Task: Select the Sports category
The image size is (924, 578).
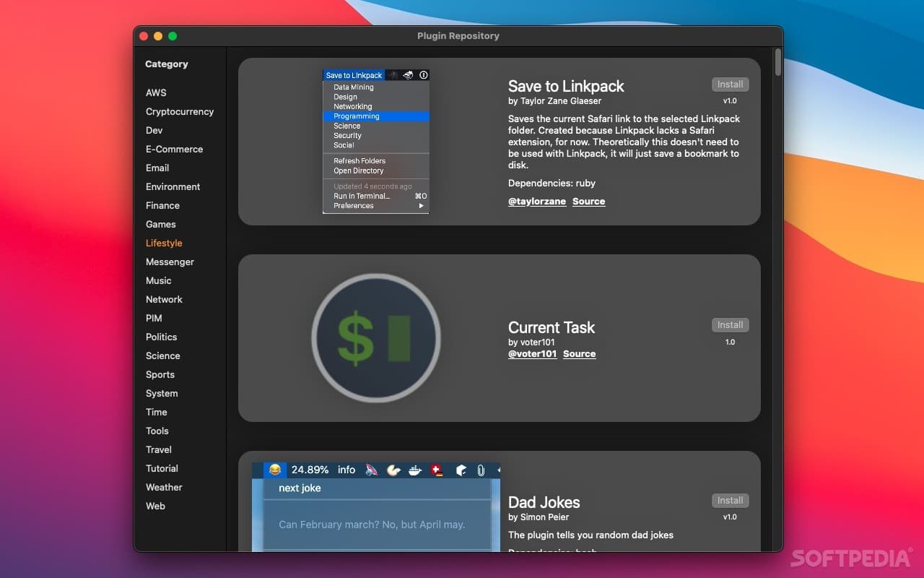Action: click(160, 374)
